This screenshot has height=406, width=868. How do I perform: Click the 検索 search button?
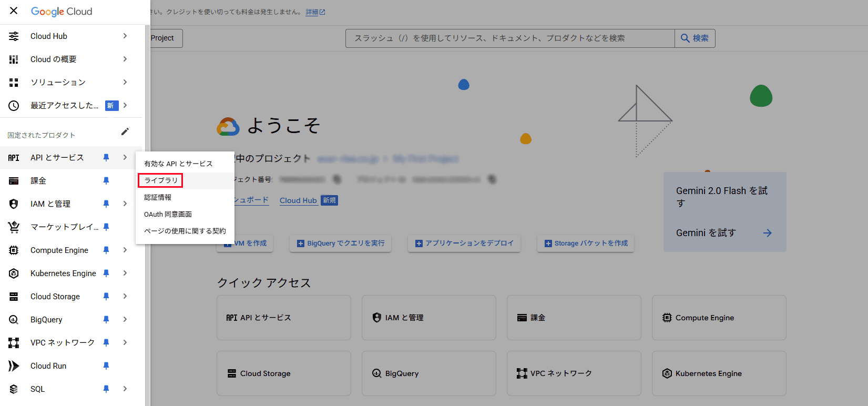click(x=695, y=38)
